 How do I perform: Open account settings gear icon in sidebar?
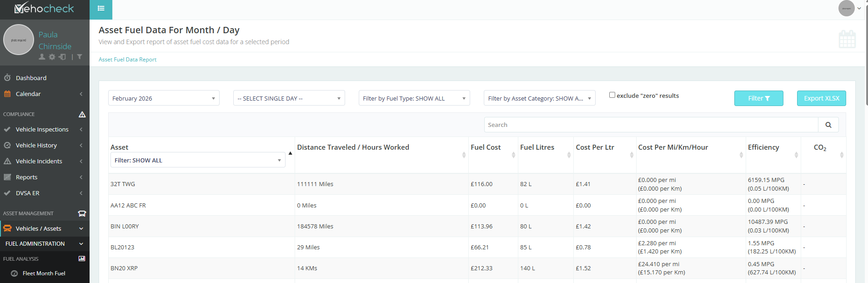(52, 57)
